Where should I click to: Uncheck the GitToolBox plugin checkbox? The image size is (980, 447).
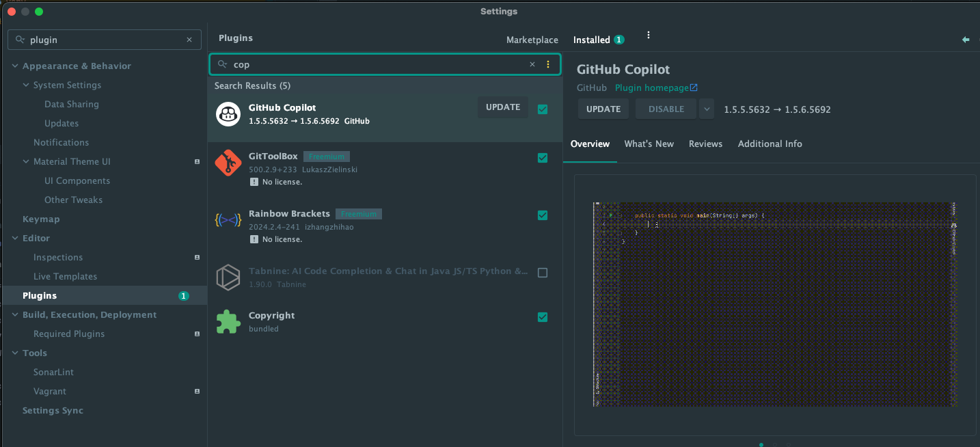543,158
